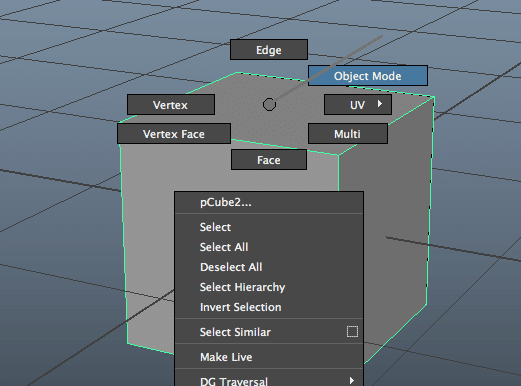521x386 pixels.
Task: Choose Select All from context menu
Action: (269, 247)
